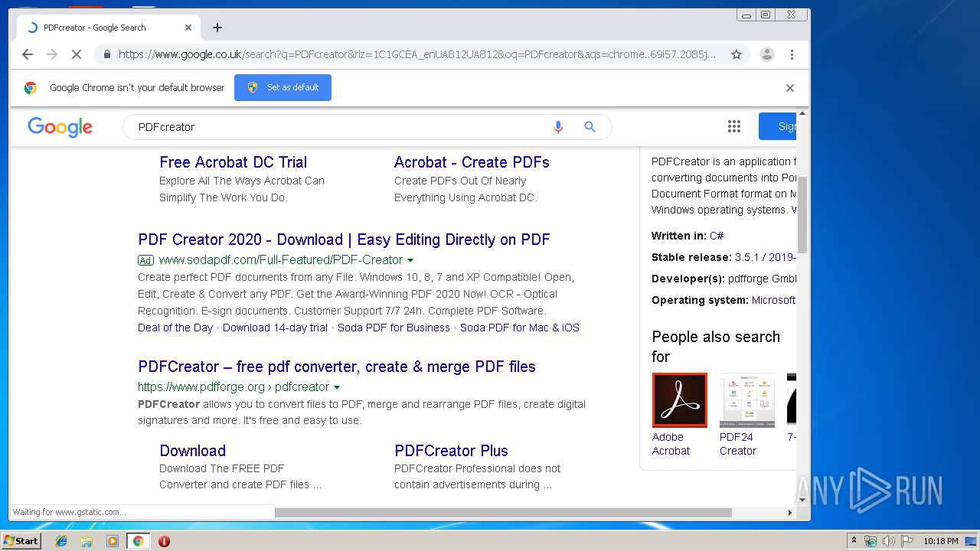Click Download 14-day trial sitelink
The image size is (980, 551).
click(275, 328)
